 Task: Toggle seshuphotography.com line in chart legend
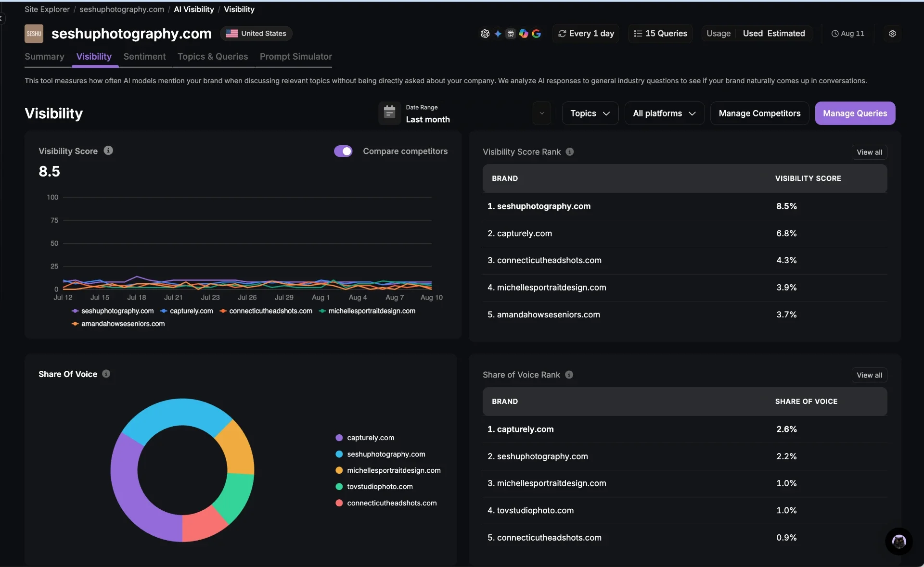(x=113, y=311)
